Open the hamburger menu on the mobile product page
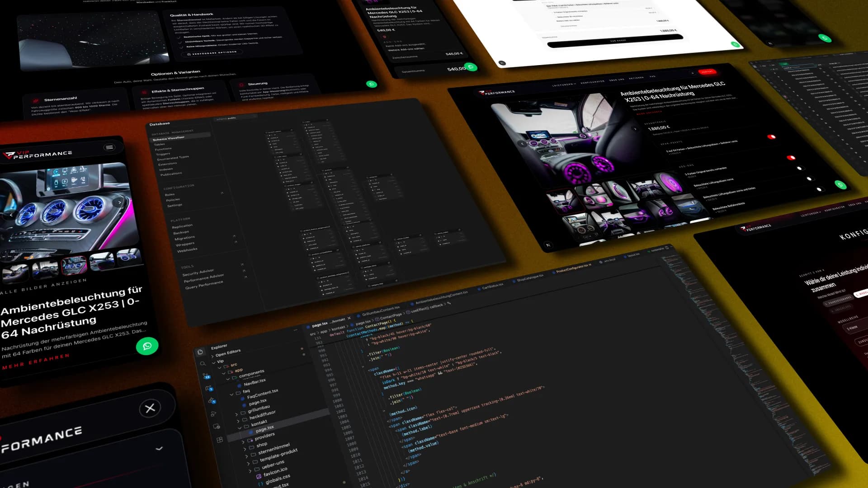Image resolution: width=868 pixels, height=488 pixels. [x=108, y=147]
